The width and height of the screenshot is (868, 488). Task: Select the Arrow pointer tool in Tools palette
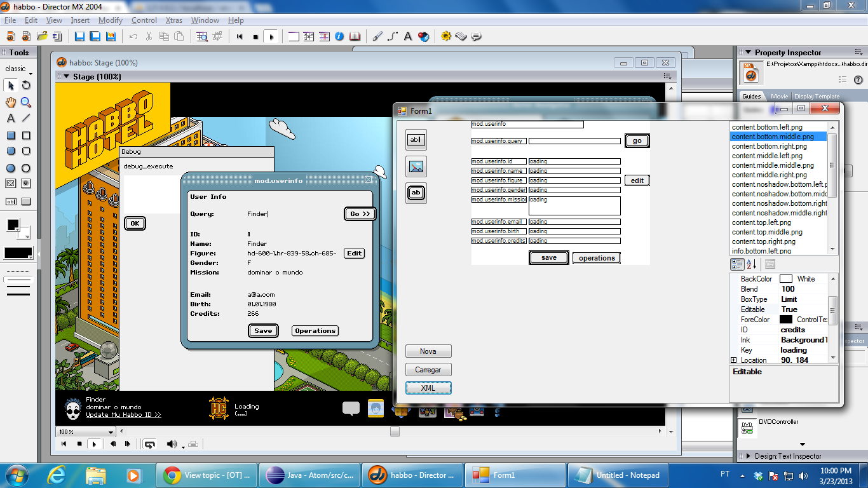click(x=11, y=85)
